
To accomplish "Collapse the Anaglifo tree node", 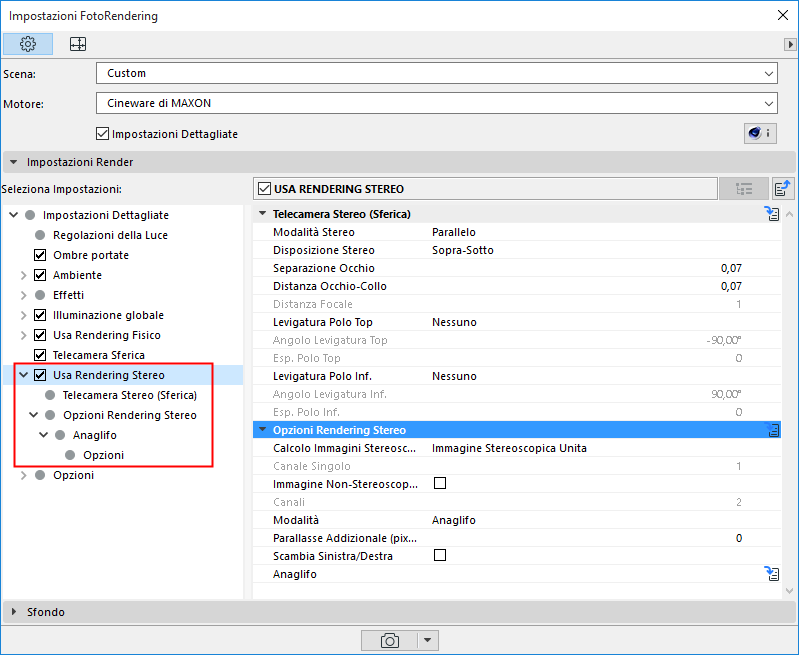I will click(43, 435).
